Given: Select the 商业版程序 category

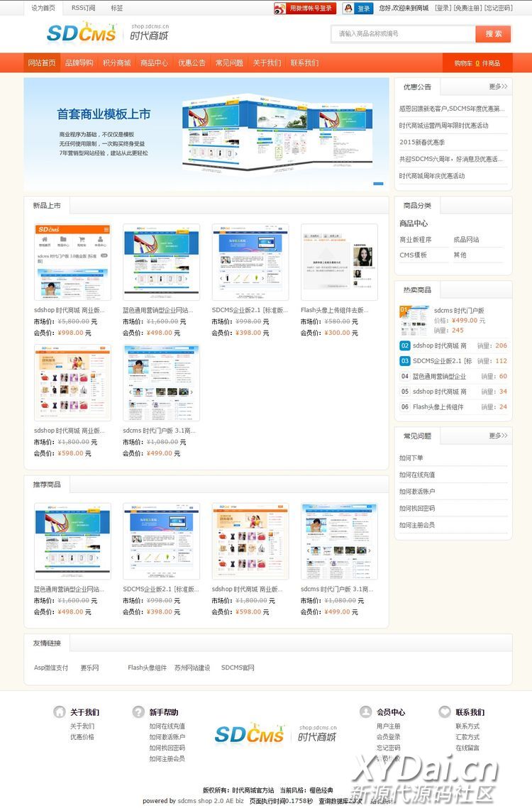Looking at the screenshot, I should click(416, 240).
